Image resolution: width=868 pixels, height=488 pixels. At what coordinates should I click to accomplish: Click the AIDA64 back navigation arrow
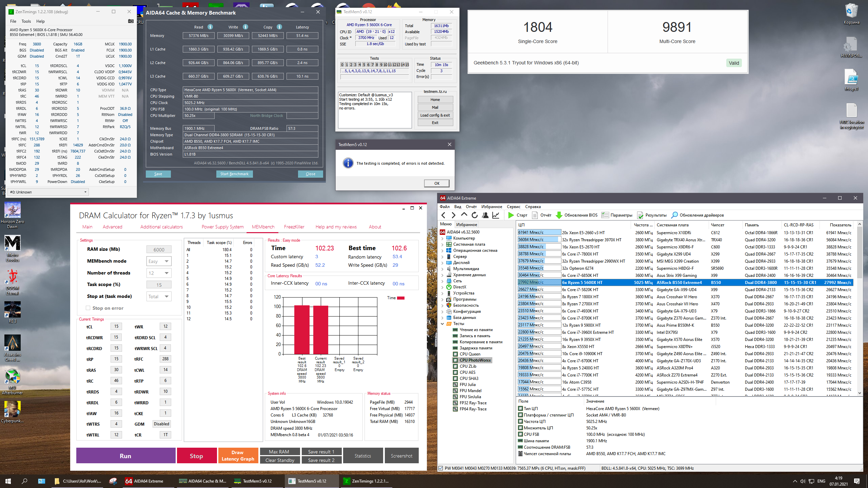click(443, 215)
